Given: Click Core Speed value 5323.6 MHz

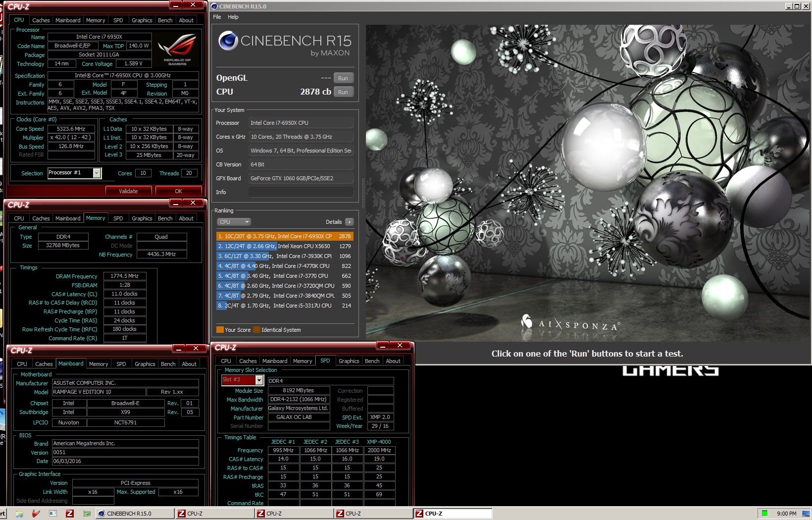Looking at the screenshot, I should (71, 129).
